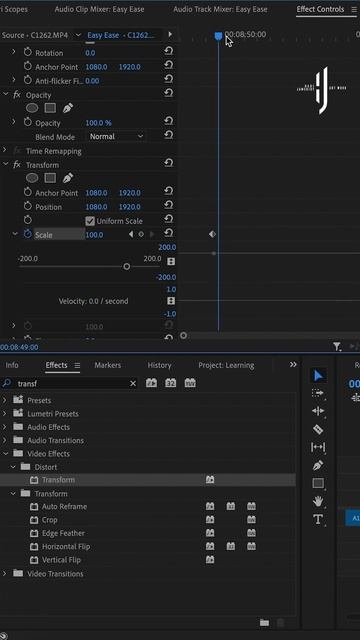
Task: Choose free draw bezier under Transform
Action: pyautogui.click(x=68, y=178)
